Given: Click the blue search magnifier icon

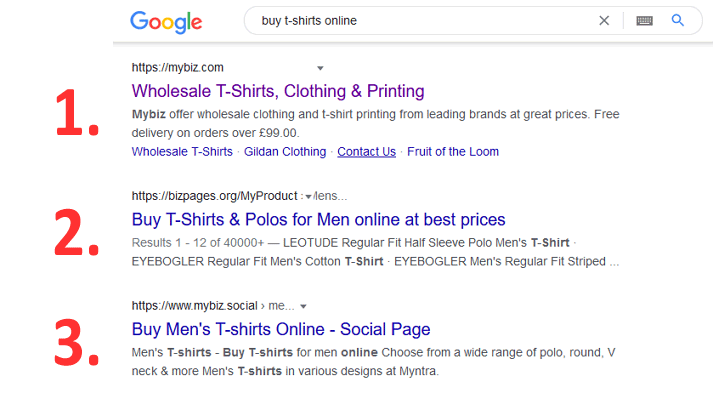Looking at the screenshot, I should 678,20.
